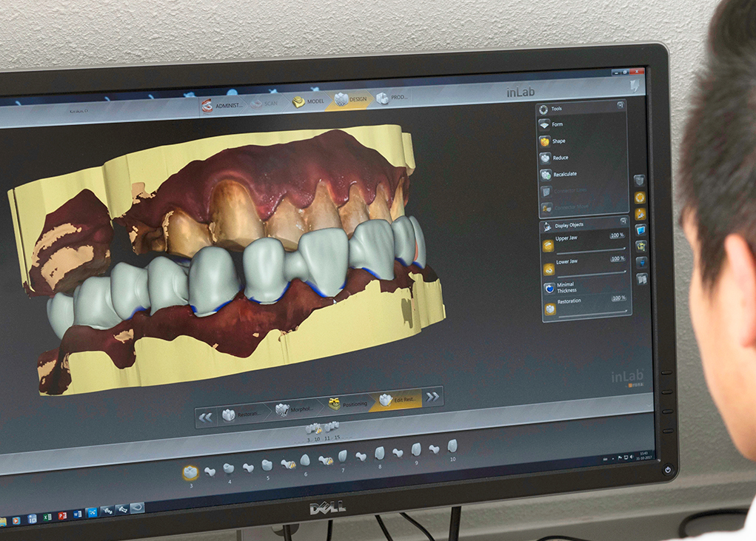Toggle Lower Jaw visibility
Viewport: 756px width, 541px height.
click(x=549, y=269)
